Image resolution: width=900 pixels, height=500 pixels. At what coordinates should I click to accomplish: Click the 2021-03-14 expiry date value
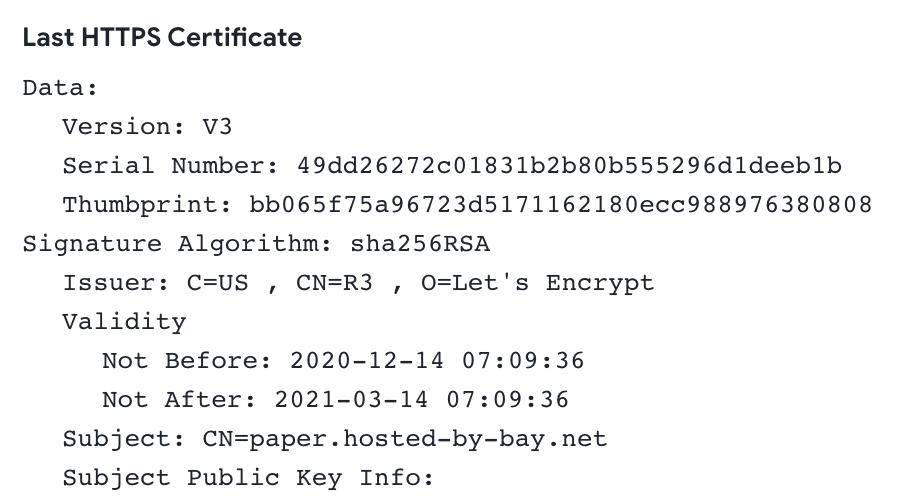tap(421, 400)
